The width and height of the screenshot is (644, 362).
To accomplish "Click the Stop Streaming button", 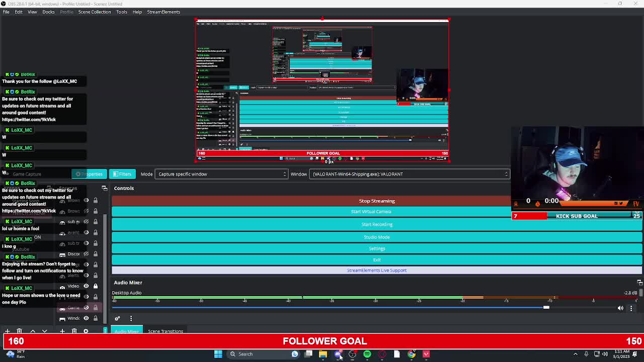I will pyautogui.click(x=377, y=201).
